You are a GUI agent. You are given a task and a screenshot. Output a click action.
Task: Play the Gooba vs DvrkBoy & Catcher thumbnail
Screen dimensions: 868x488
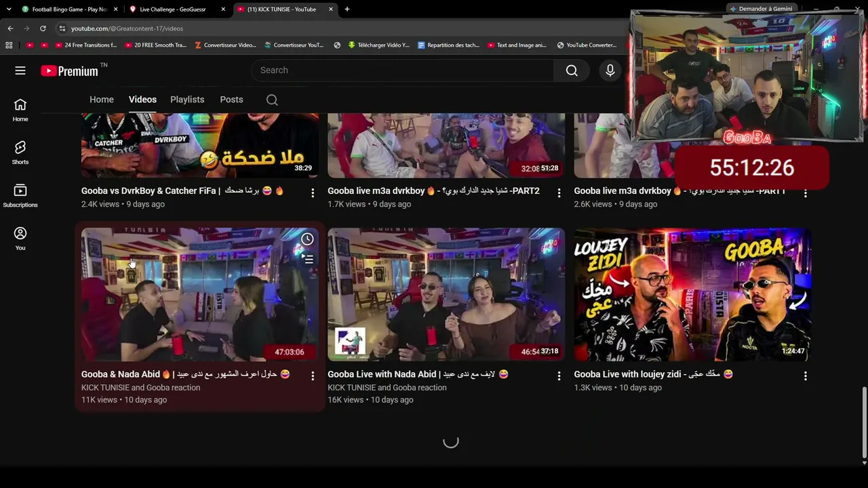[200, 145]
